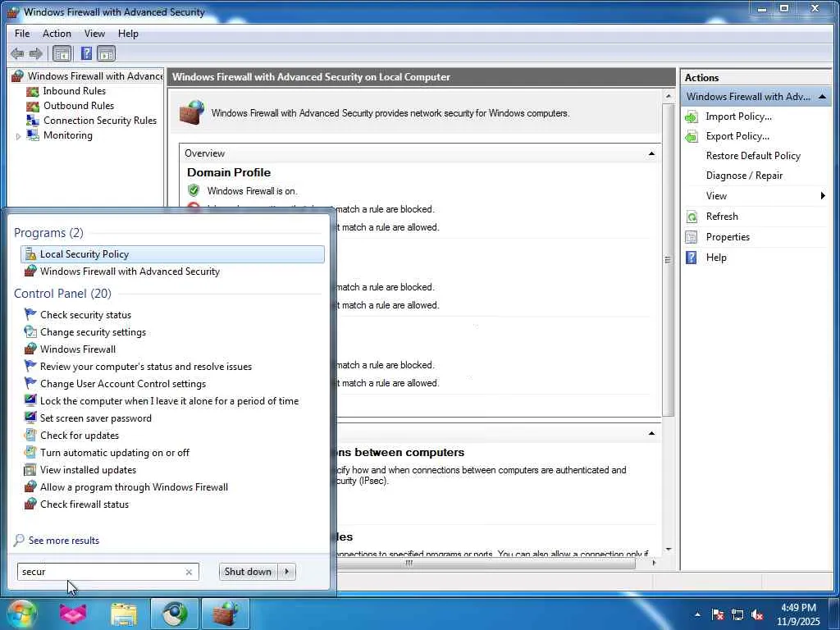Click the vertical scrollbar thumb in main pane

(x=668, y=260)
